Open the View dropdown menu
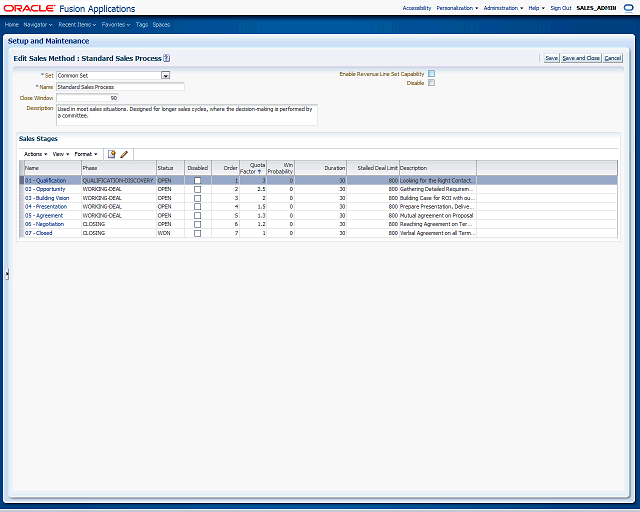Viewport: 640px width, 512px height. 61,154
